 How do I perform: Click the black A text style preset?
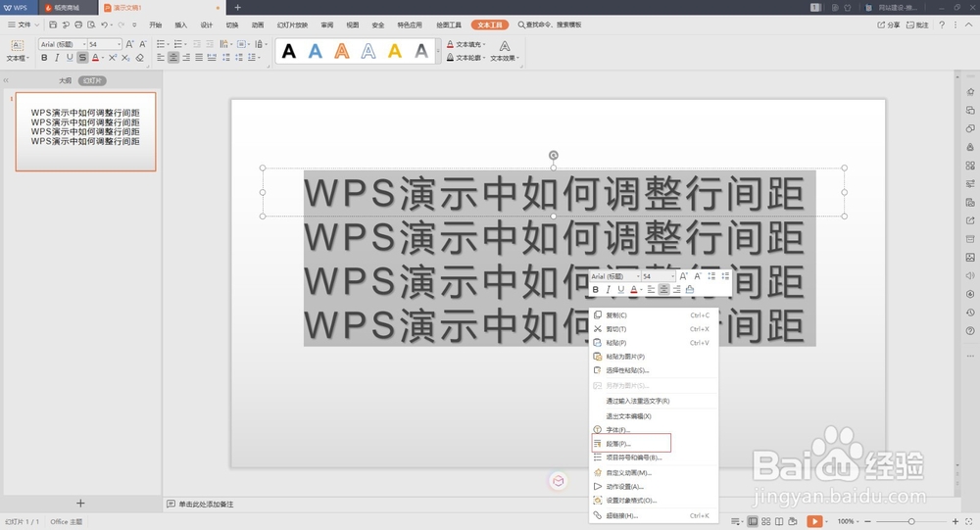[x=289, y=51]
